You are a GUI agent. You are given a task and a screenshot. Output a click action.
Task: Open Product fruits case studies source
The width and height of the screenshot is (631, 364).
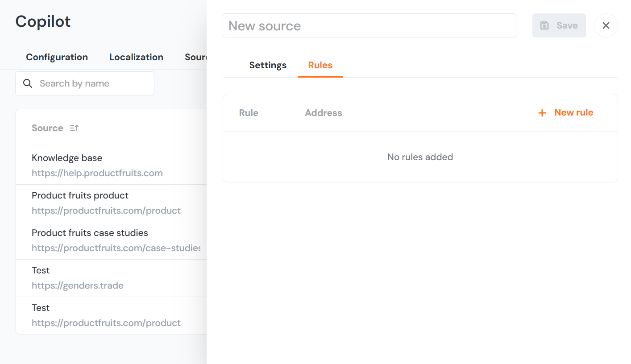point(90,233)
